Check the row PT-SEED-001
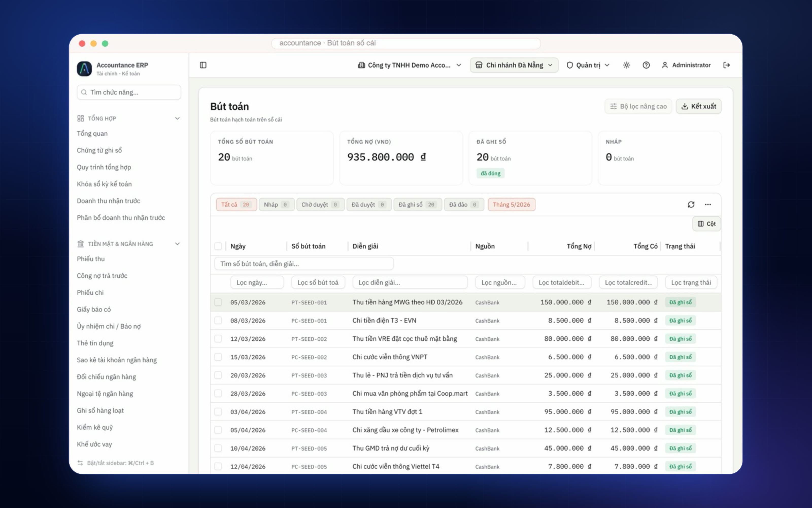812x508 pixels. [218, 302]
